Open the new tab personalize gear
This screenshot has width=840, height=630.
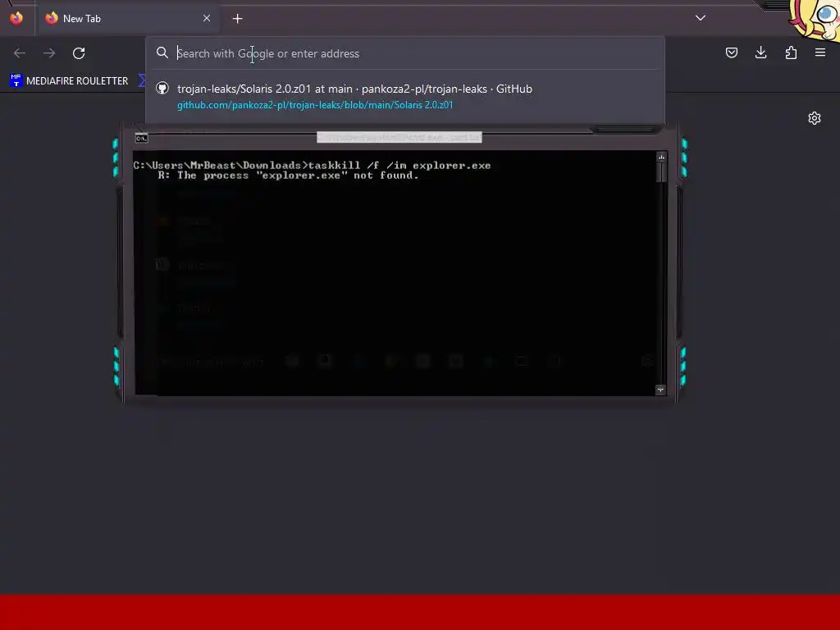[x=815, y=118]
